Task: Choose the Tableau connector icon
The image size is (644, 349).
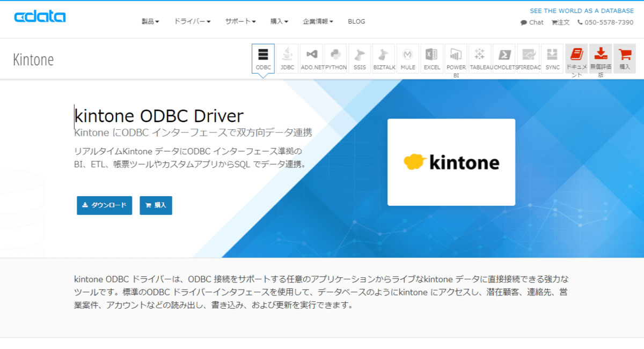Action: pyautogui.click(x=480, y=58)
